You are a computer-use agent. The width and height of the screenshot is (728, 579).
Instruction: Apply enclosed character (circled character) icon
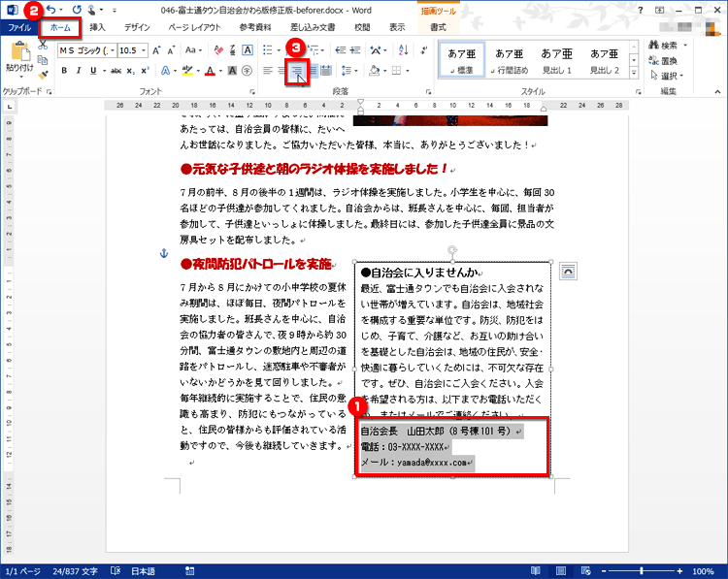point(247,71)
